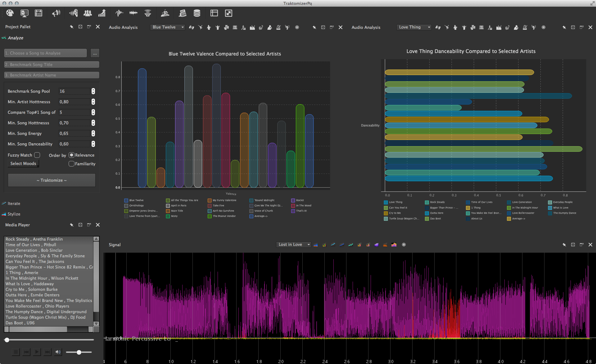Enable the Fuzzy Match checkbox
596x364 pixels.
pos(37,155)
